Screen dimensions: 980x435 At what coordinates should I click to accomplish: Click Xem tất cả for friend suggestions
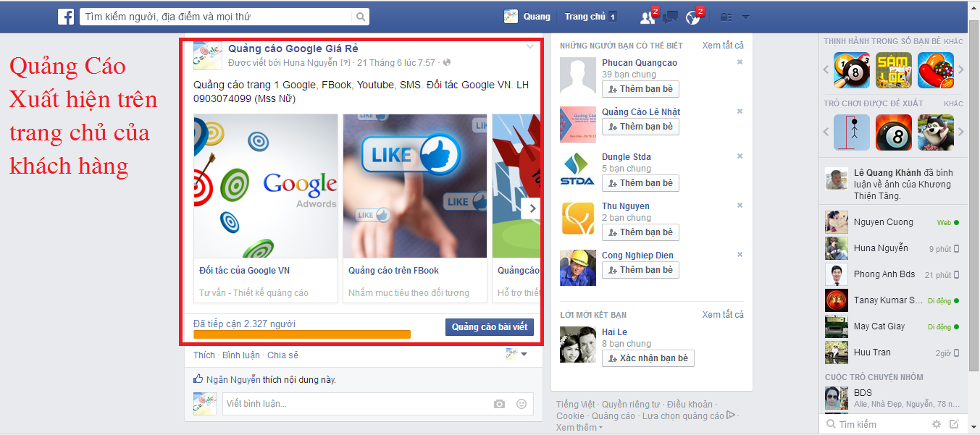723,46
